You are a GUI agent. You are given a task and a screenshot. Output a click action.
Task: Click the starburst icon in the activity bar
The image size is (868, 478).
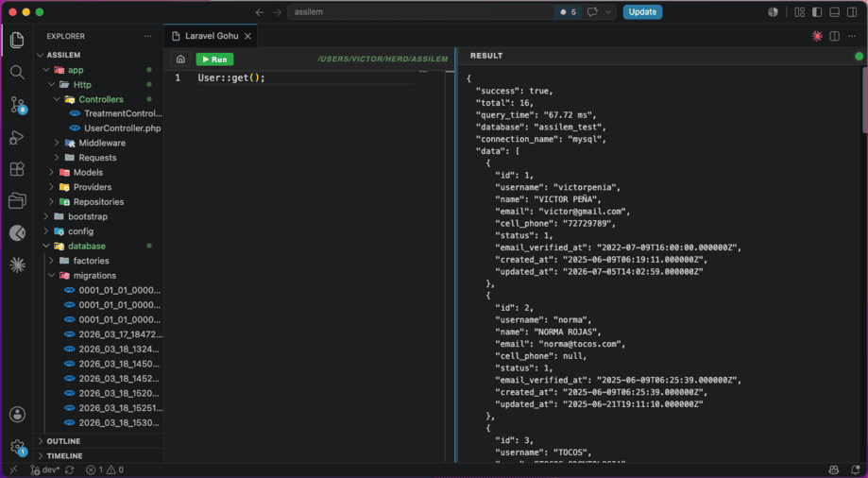click(x=17, y=265)
